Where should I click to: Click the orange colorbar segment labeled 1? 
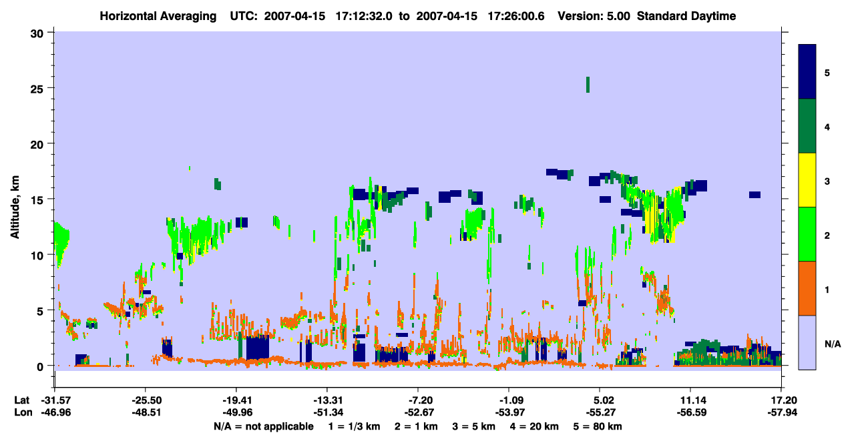pyautogui.click(x=807, y=288)
